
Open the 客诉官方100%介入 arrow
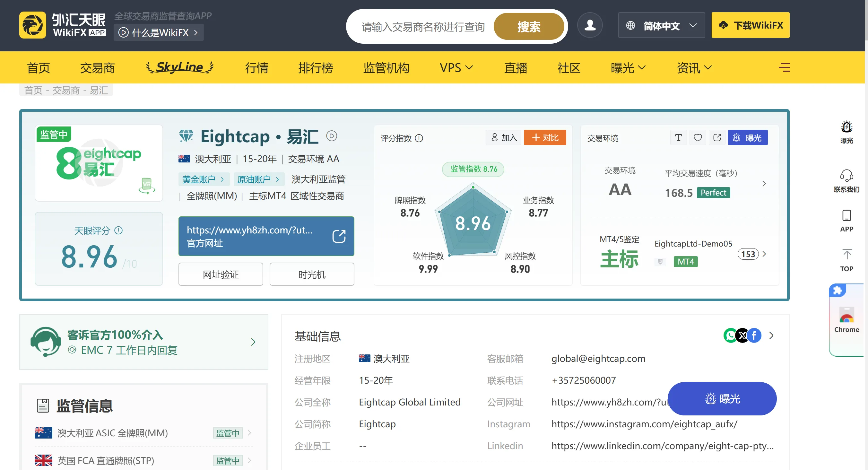(x=253, y=342)
